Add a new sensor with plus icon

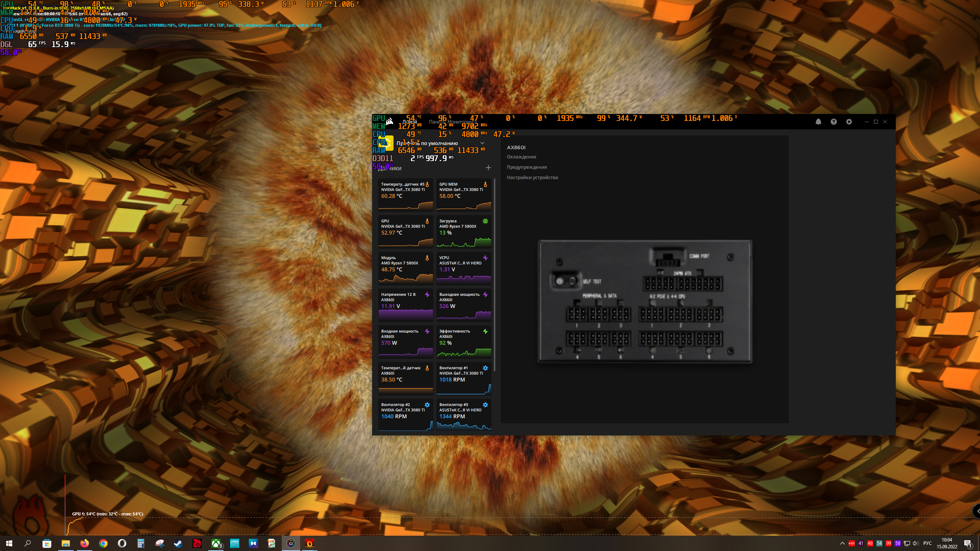(x=488, y=168)
